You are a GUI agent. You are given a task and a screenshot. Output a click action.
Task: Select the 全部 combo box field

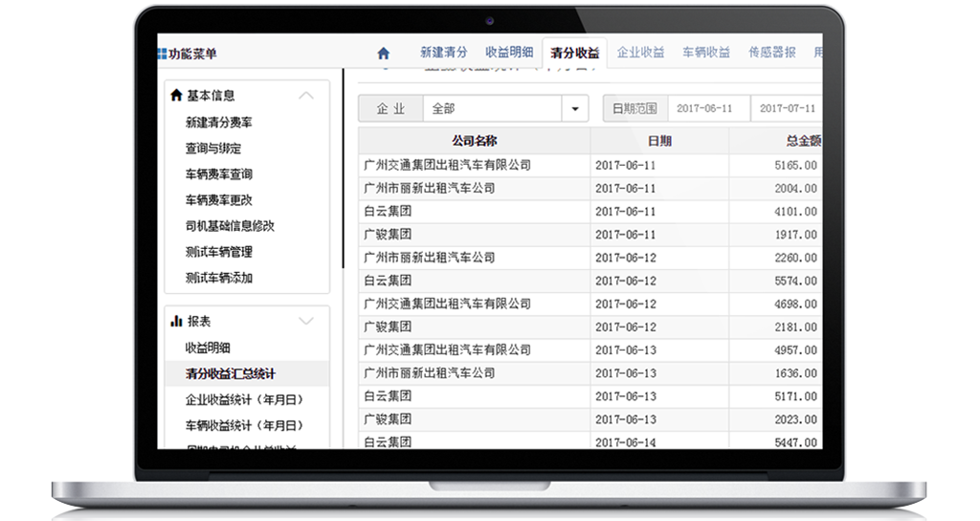493,109
